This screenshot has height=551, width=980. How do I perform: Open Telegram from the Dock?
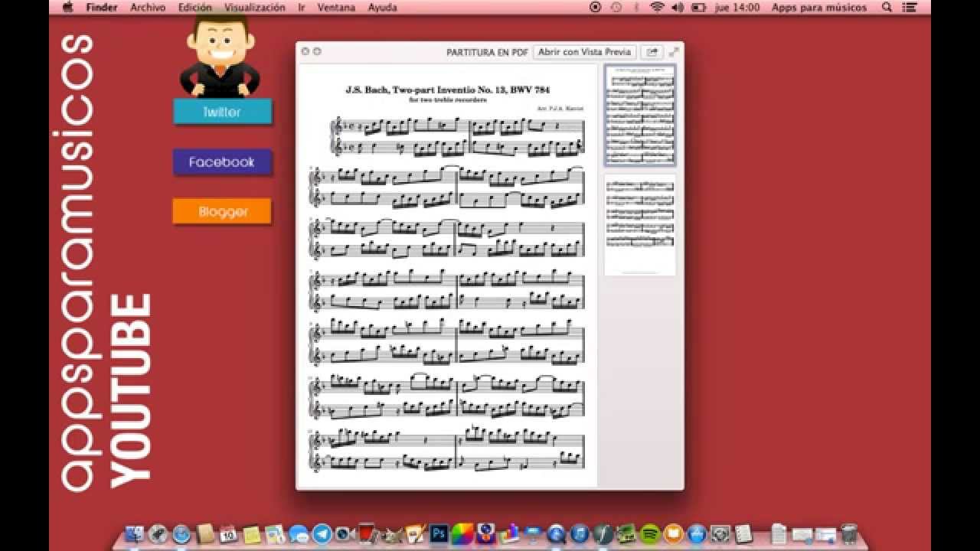tap(322, 534)
